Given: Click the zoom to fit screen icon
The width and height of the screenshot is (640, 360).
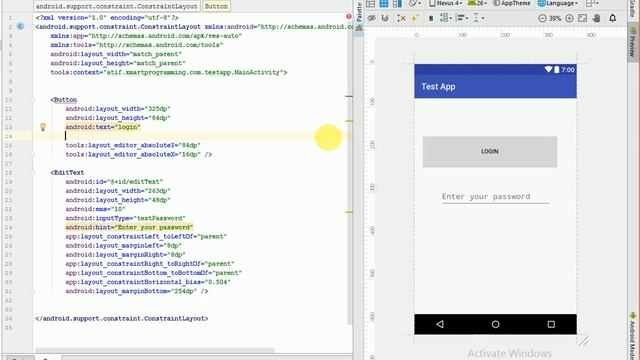Looking at the screenshot, I should (582, 18).
